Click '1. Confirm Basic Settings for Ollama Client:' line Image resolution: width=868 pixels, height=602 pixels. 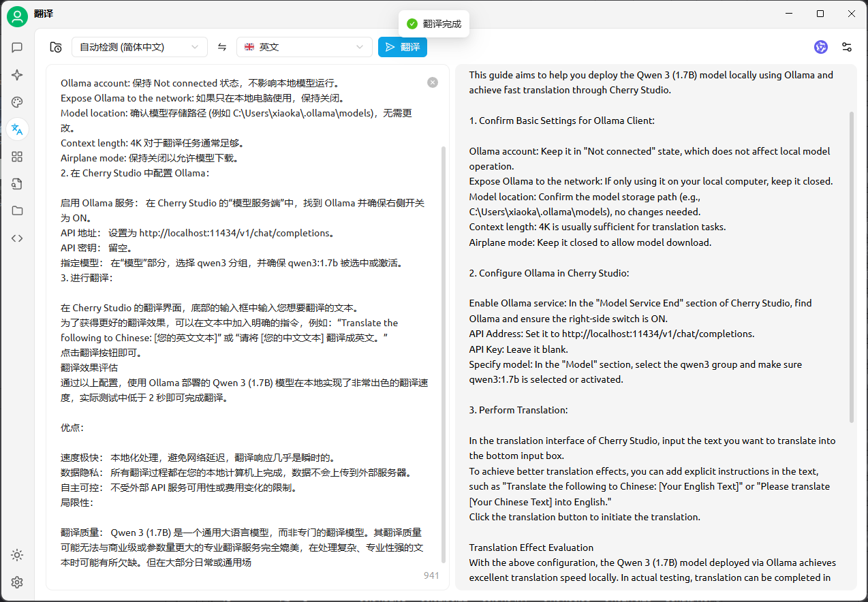562,121
